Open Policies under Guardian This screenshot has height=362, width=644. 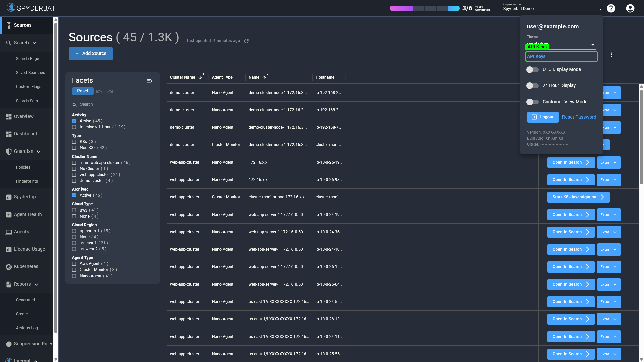pos(23,167)
